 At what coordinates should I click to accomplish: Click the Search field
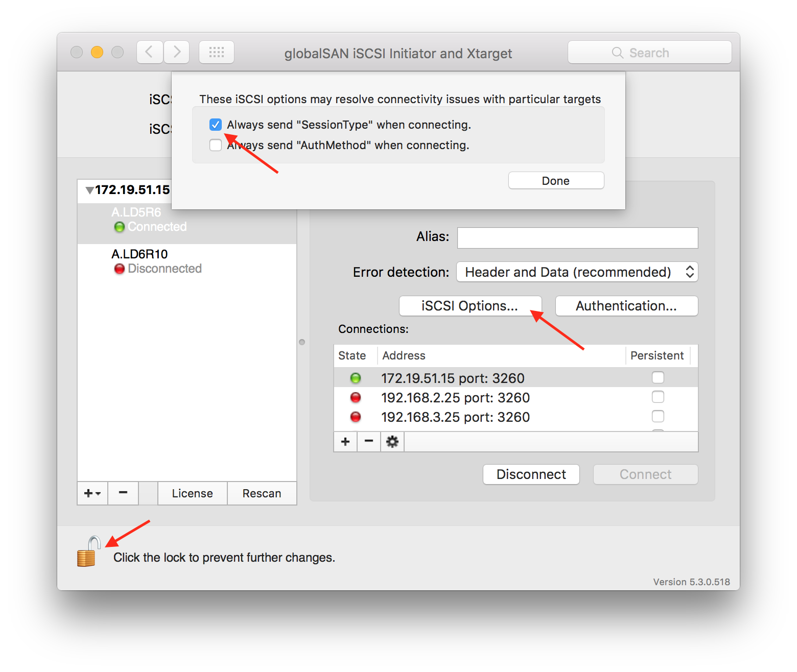650,53
